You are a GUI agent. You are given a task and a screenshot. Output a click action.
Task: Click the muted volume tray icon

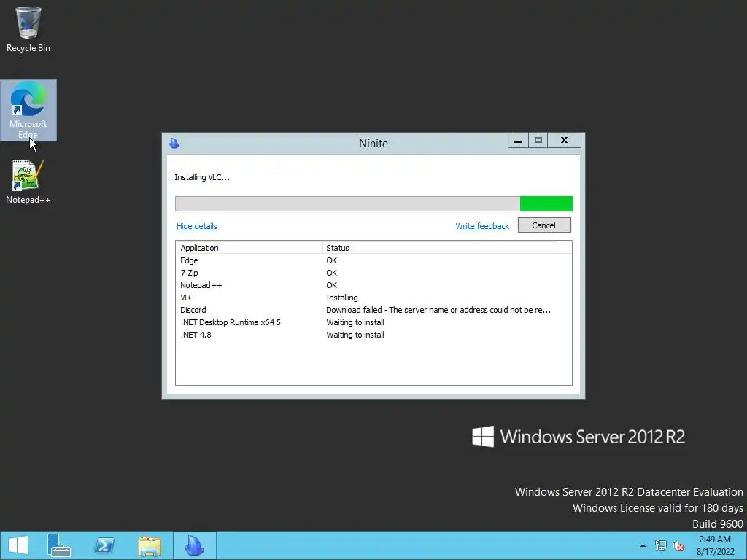click(x=678, y=545)
